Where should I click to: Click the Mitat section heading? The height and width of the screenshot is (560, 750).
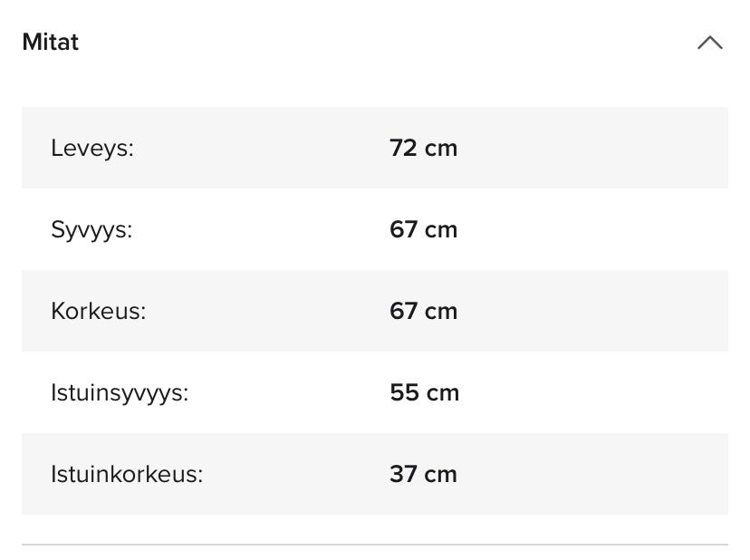(51, 43)
